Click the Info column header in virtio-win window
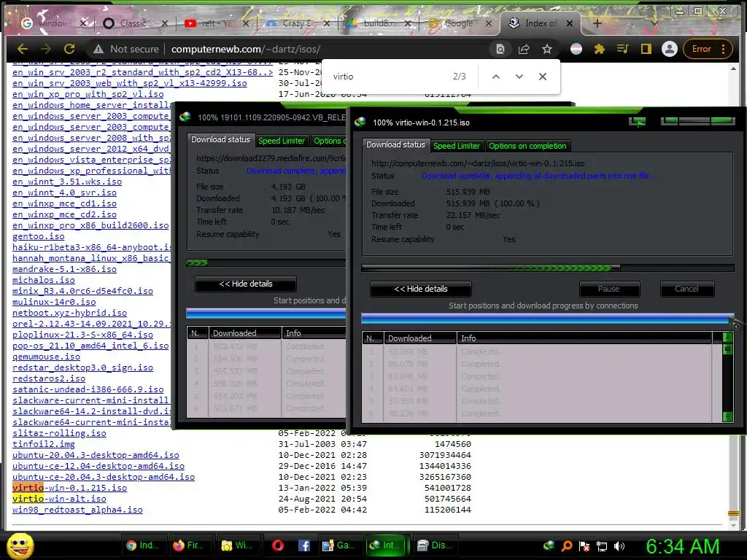 coord(584,338)
